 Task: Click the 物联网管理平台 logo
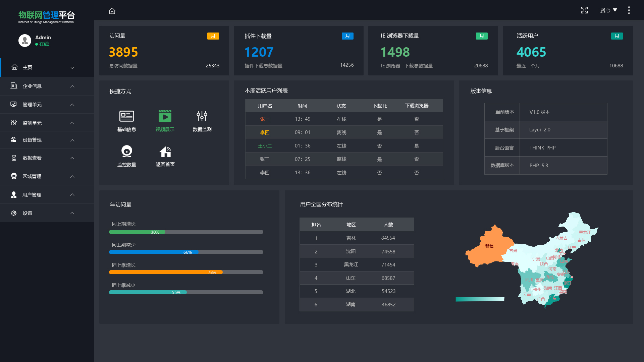(x=46, y=17)
